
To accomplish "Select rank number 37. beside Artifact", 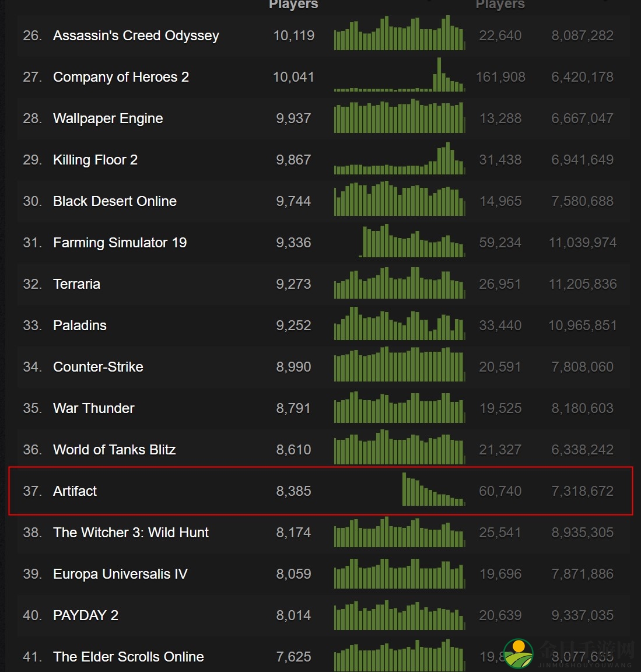I will (33, 491).
